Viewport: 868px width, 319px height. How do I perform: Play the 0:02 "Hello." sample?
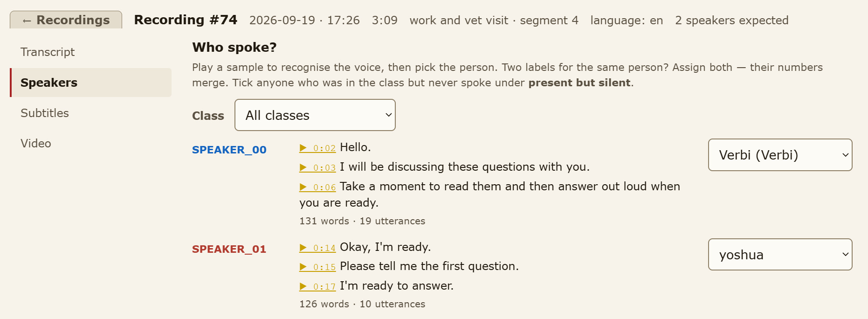point(317,148)
